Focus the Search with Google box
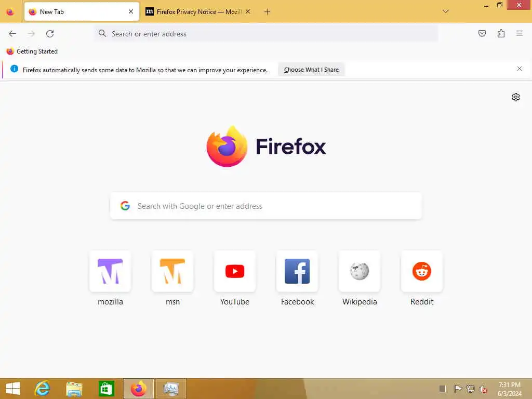 pos(266,206)
